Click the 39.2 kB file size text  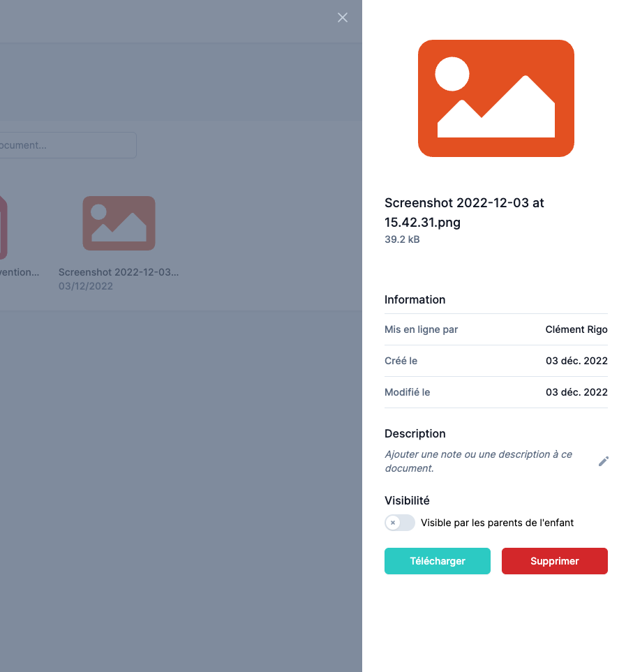(402, 239)
